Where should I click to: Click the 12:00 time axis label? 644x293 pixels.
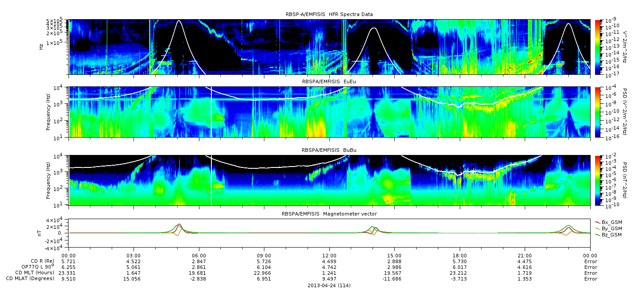pos(329,256)
